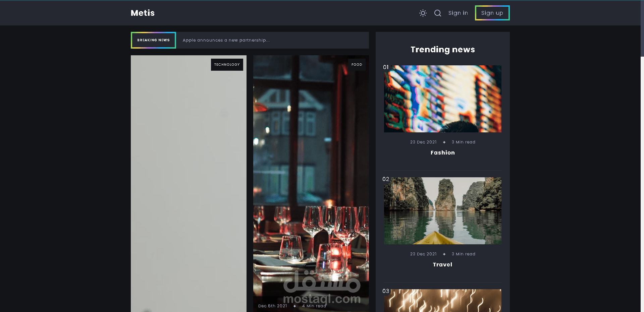Click the 03 rank number
The height and width of the screenshot is (312, 644).
(x=386, y=291)
